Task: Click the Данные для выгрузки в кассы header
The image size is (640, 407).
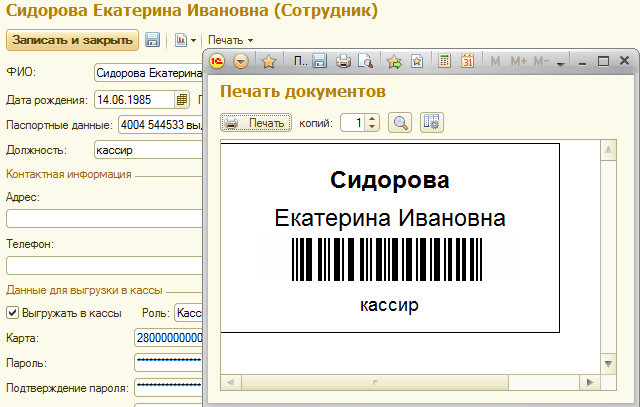Action: point(84,290)
